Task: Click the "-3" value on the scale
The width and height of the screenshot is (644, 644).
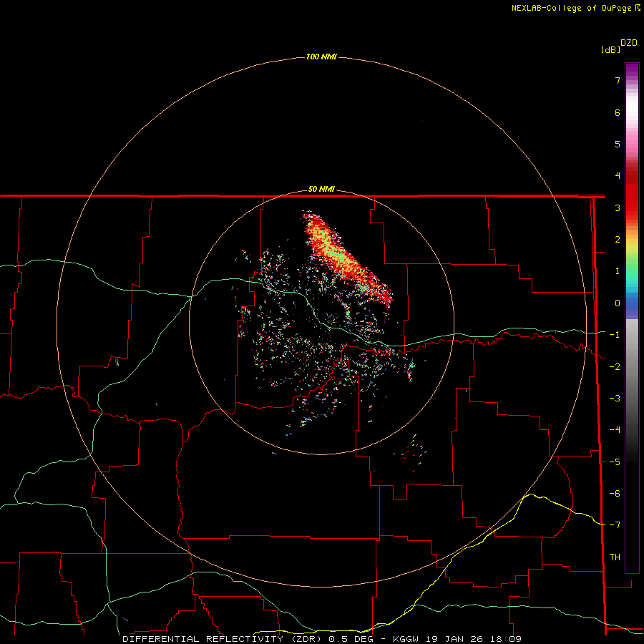Action: 615,399
